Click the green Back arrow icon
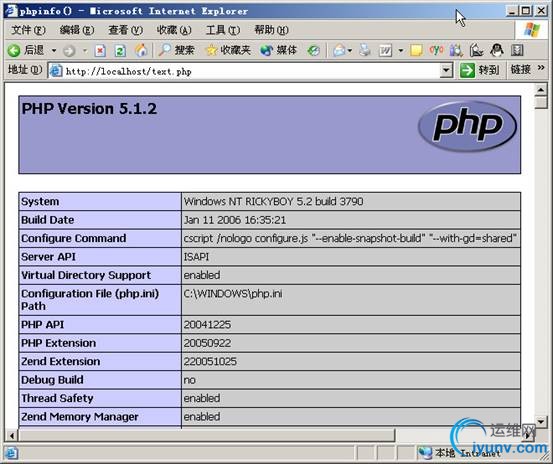553x464 pixels. point(14,51)
